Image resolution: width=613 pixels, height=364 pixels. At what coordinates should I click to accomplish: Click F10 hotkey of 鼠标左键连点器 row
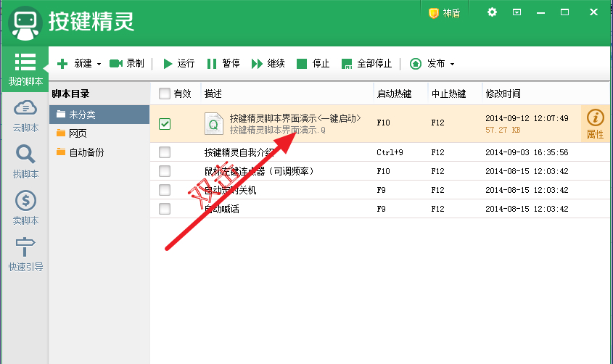pyautogui.click(x=383, y=171)
